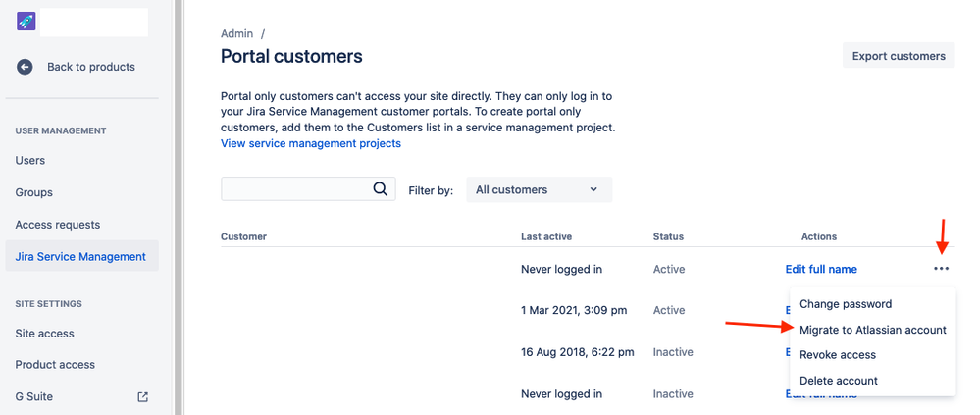The width and height of the screenshot is (980, 415).
Task: Click the Back to products arrow icon
Action: click(x=25, y=67)
